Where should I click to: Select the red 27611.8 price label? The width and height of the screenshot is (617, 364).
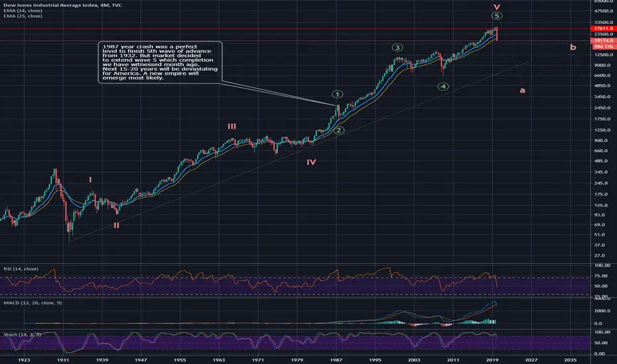pyautogui.click(x=604, y=28)
